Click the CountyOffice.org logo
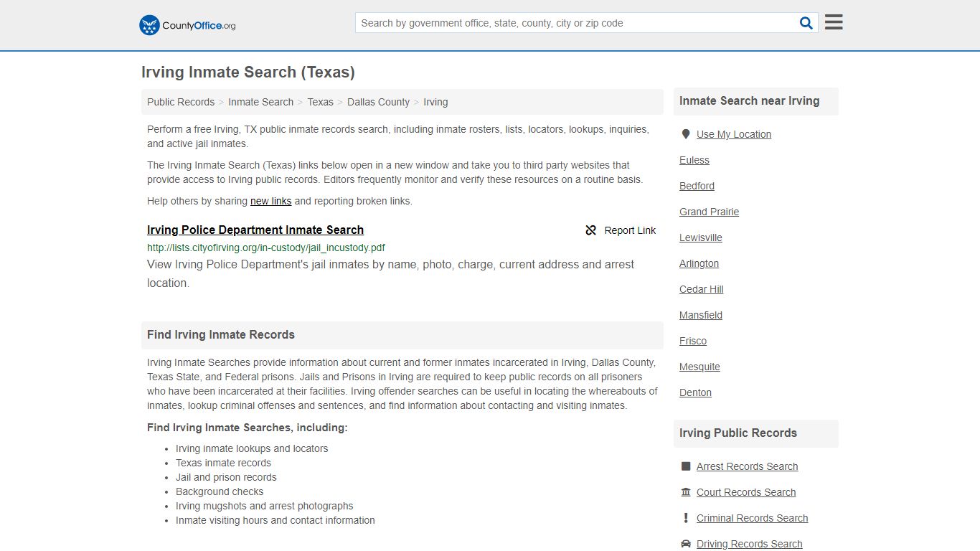 pyautogui.click(x=187, y=25)
